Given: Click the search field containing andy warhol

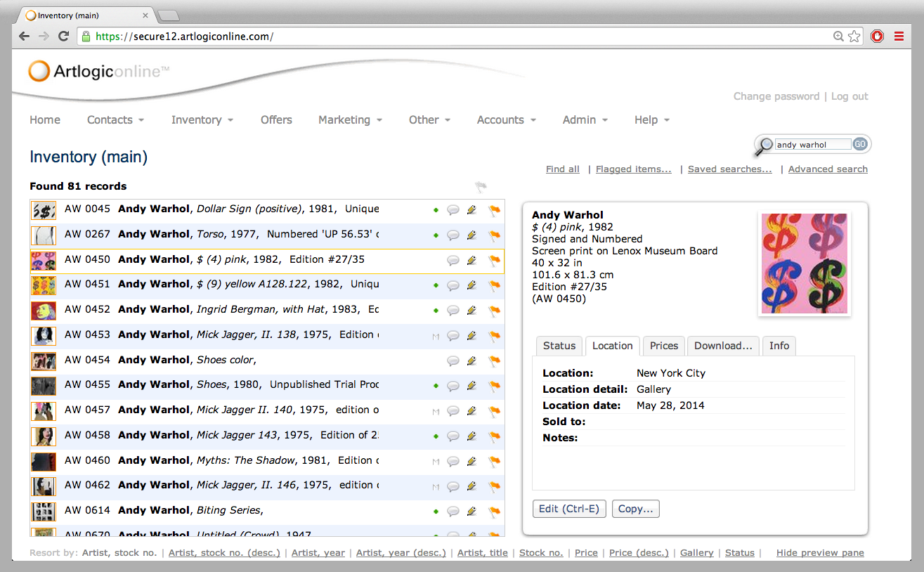Looking at the screenshot, I should pyautogui.click(x=813, y=145).
